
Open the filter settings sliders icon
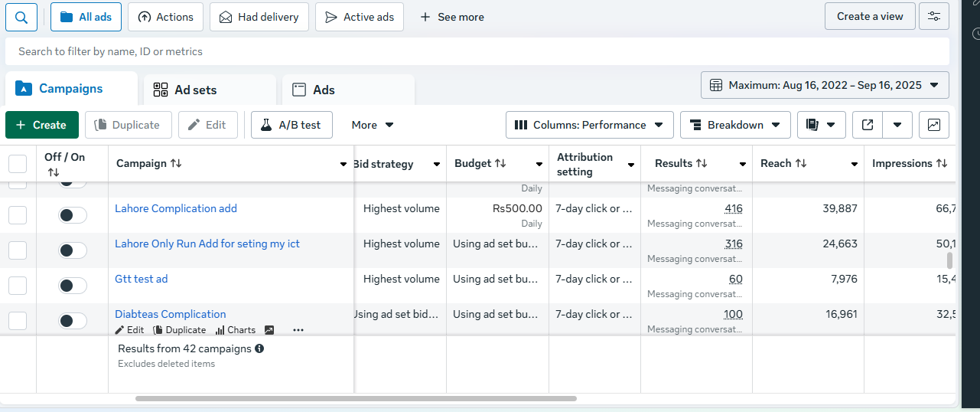coord(933,16)
